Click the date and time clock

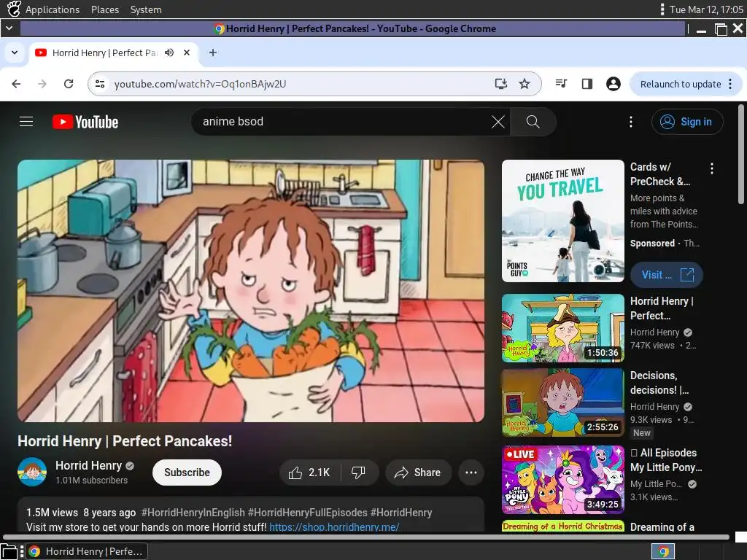coord(706,9)
